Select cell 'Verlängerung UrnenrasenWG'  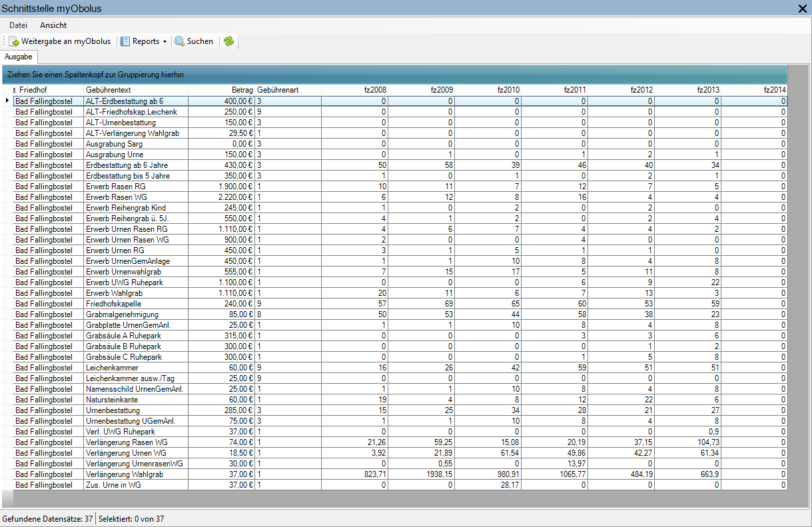136,464
